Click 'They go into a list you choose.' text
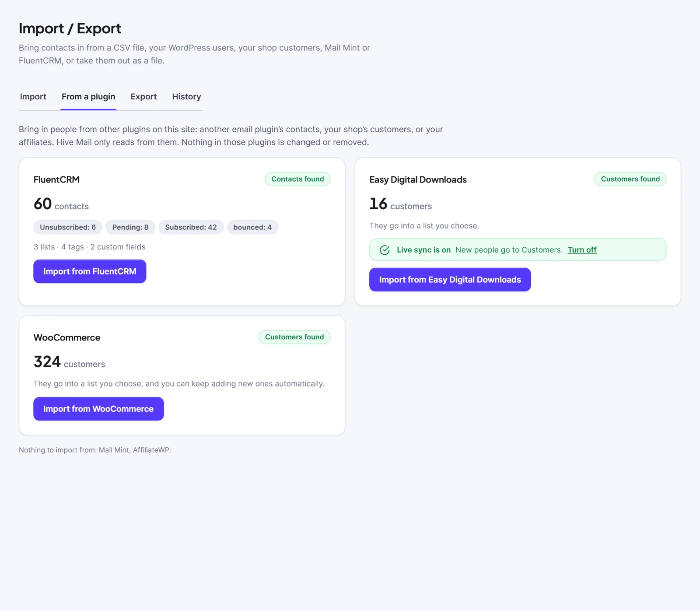Viewport: 700px width, 611px height. [x=424, y=226]
